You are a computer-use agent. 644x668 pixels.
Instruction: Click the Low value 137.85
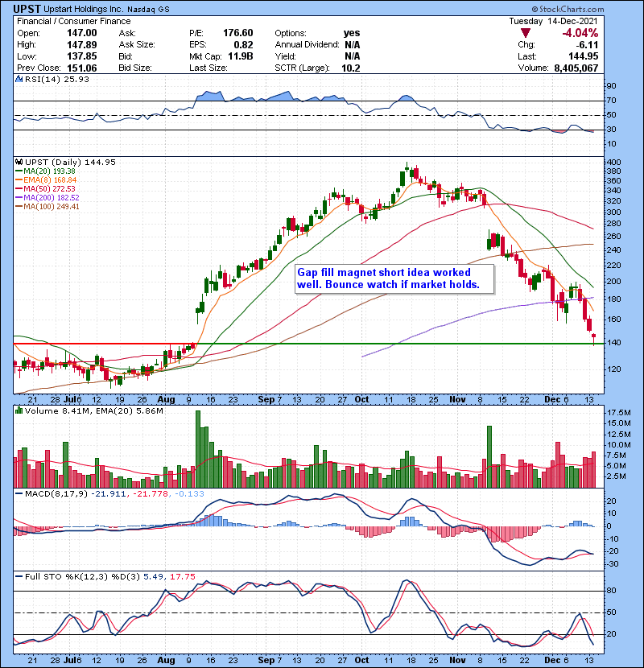(82, 56)
